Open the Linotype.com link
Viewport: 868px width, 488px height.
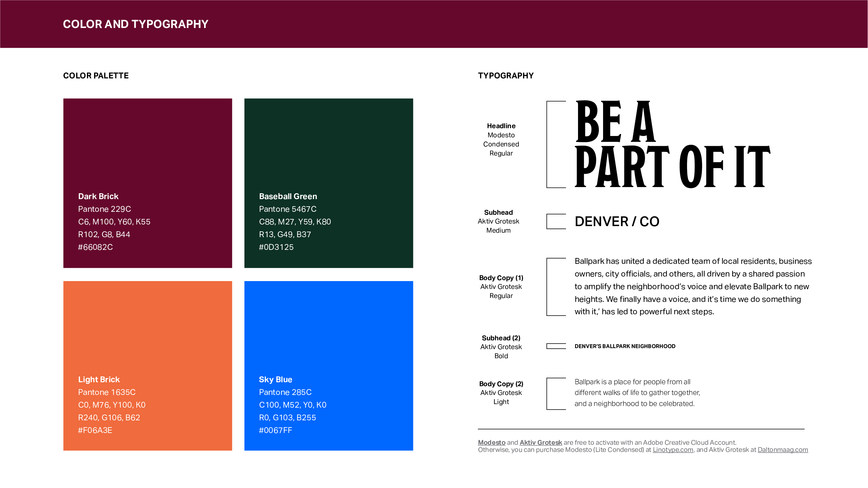pos(673,450)
